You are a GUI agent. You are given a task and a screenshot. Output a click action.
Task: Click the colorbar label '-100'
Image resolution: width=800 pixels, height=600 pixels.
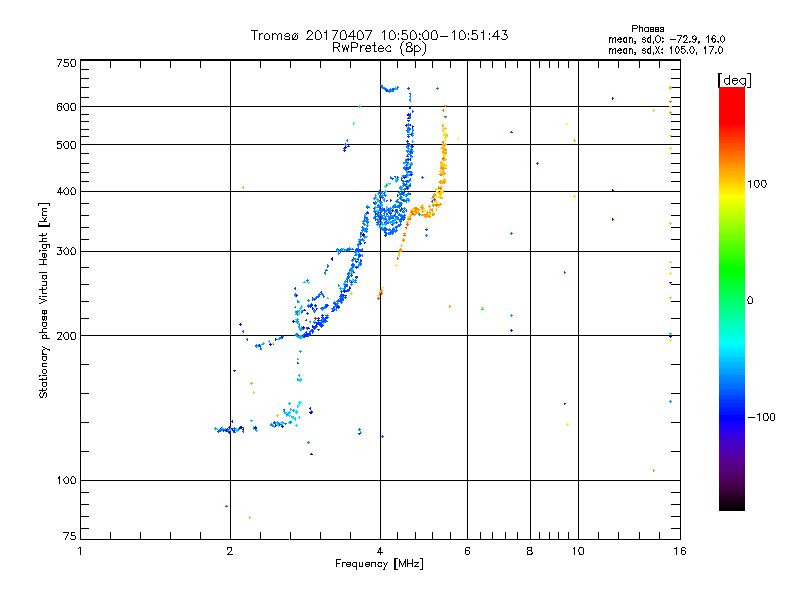[x=761, y=417]
